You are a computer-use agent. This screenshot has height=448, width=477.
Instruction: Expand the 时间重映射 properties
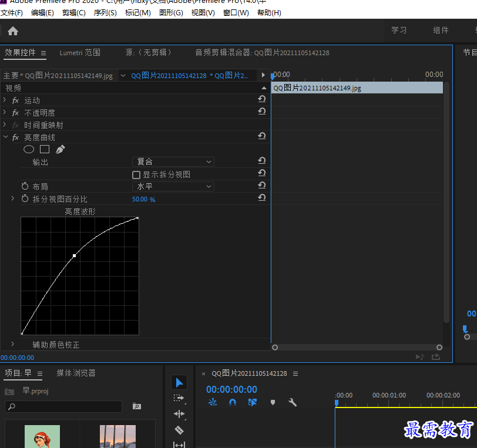pyautogui.click(x=5, y=124)
